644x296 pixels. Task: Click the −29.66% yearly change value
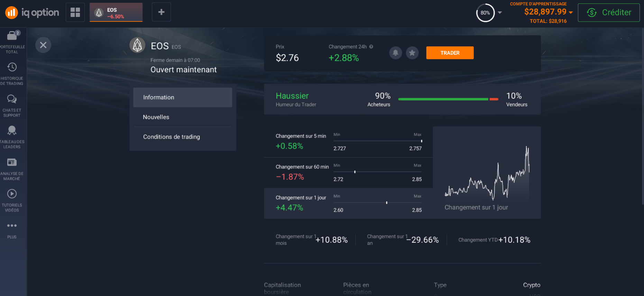(422, 240)
